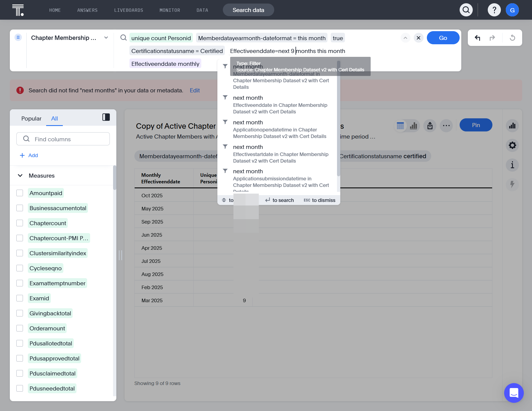Click the SpotIQ lightning bolt icon
This screenshot has height=411, width=532.
click(512, 184)
